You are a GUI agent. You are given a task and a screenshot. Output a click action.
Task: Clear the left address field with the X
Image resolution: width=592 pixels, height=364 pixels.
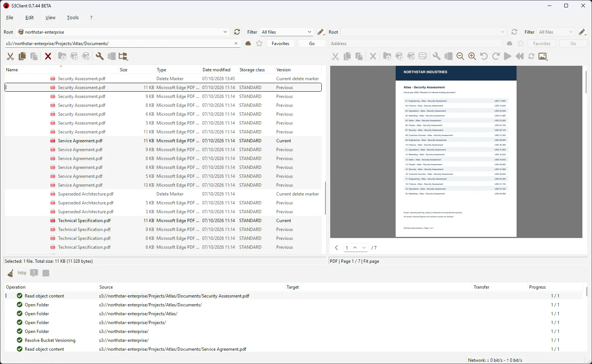click(236, 44)
